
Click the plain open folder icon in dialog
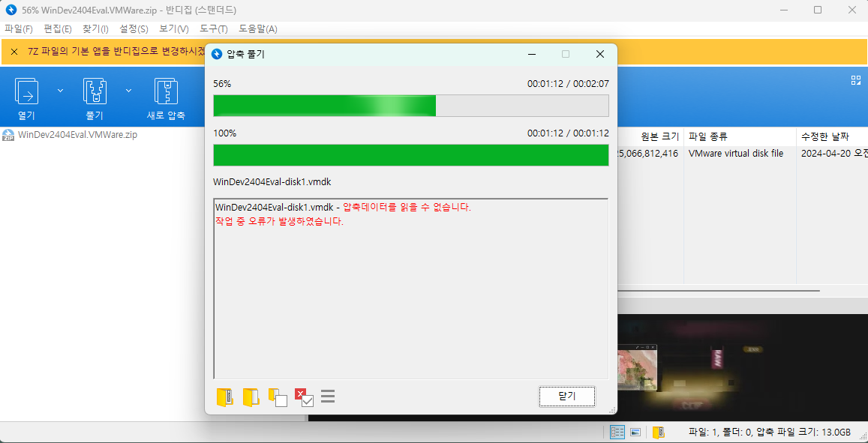point(251,397)
